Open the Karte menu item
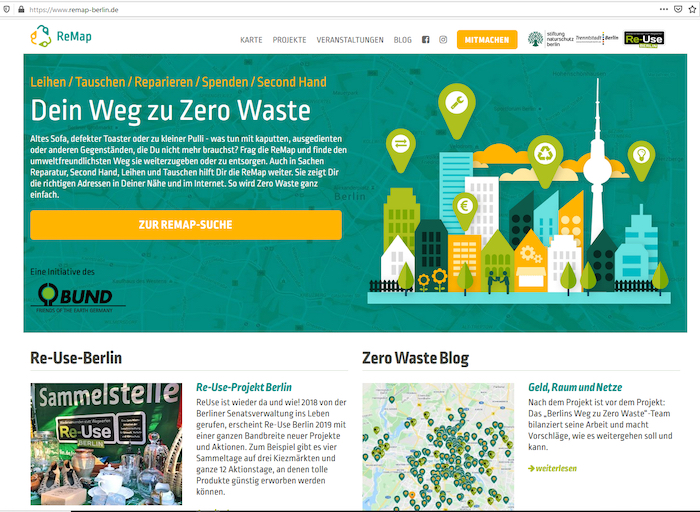Viewport: 700px width, 512px height. [x=251, y=40]
